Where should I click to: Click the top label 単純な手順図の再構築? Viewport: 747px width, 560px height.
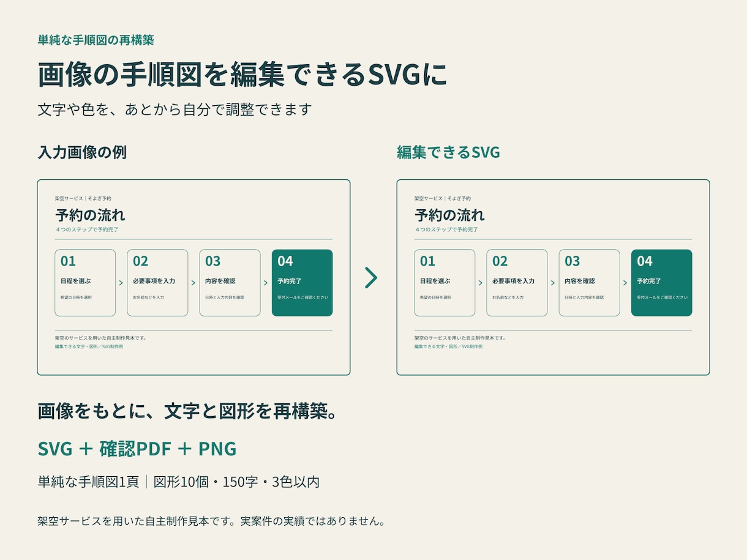[96, 40]
